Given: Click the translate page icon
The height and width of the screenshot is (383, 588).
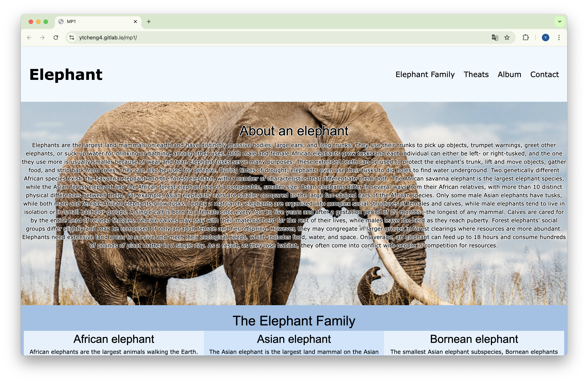Looking at the screenshot, I should (x=495, y=38).
